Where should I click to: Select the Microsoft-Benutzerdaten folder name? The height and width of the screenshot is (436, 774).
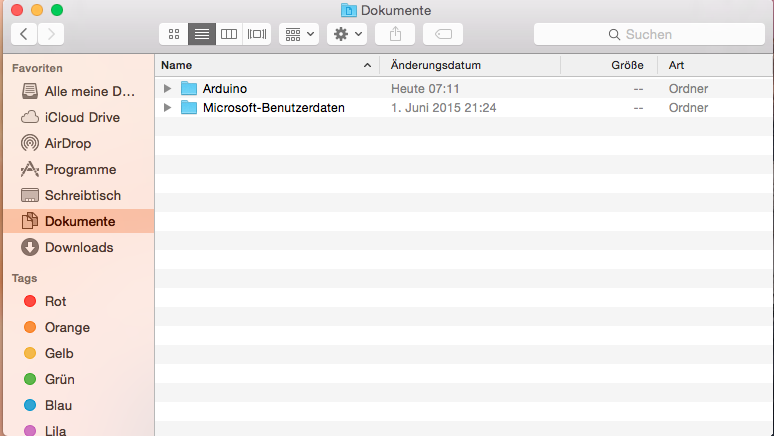273,108
